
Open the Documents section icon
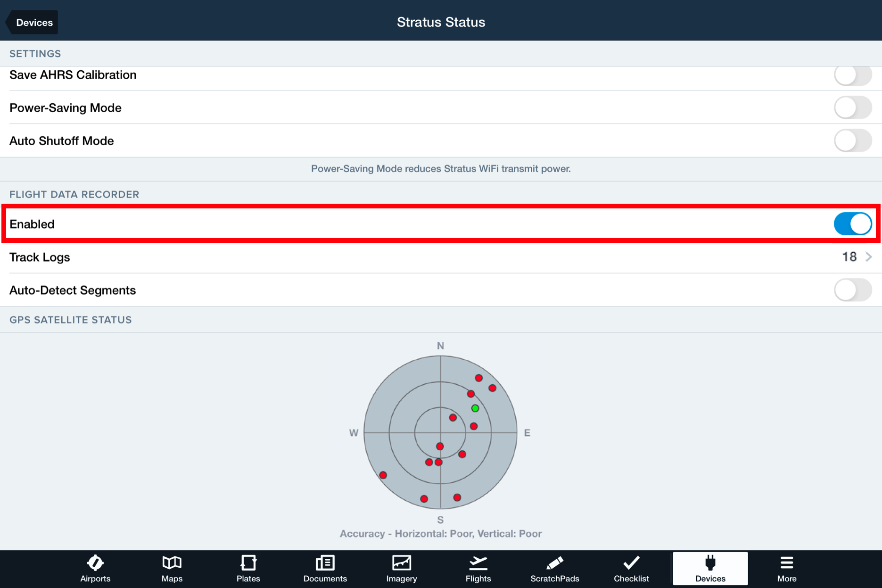(x=325, y=562)
